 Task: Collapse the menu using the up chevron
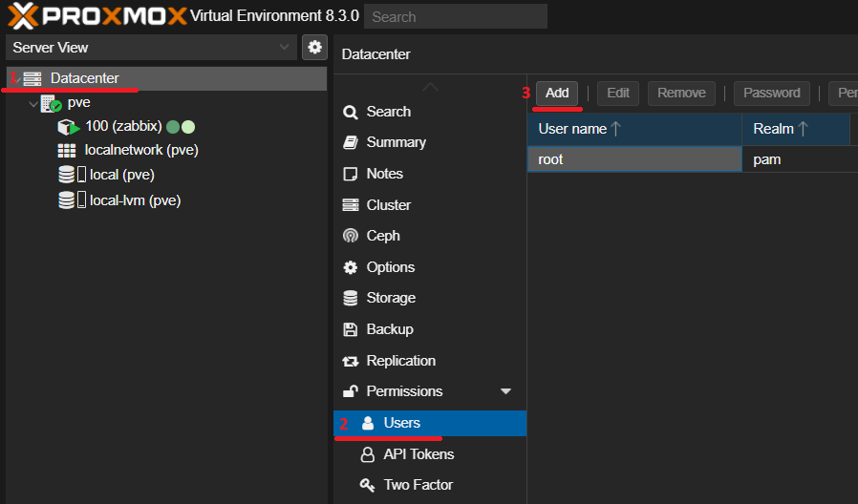tap(430, 87)
